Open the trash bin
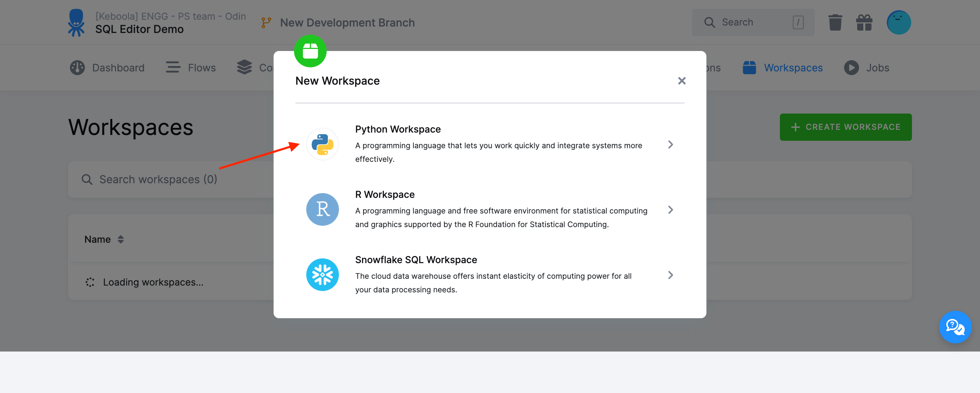This screenshot has height=393, width=980. 835,22
